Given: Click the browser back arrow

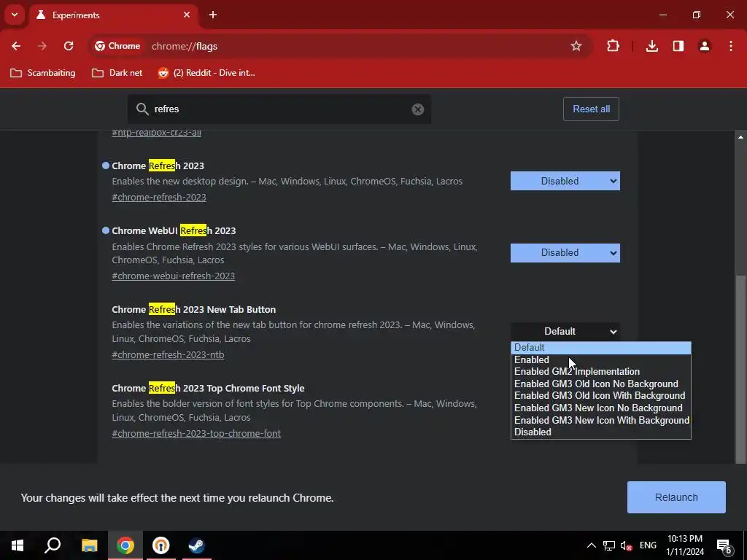Looking at the screenshot, I should click(x=16, y=46).
